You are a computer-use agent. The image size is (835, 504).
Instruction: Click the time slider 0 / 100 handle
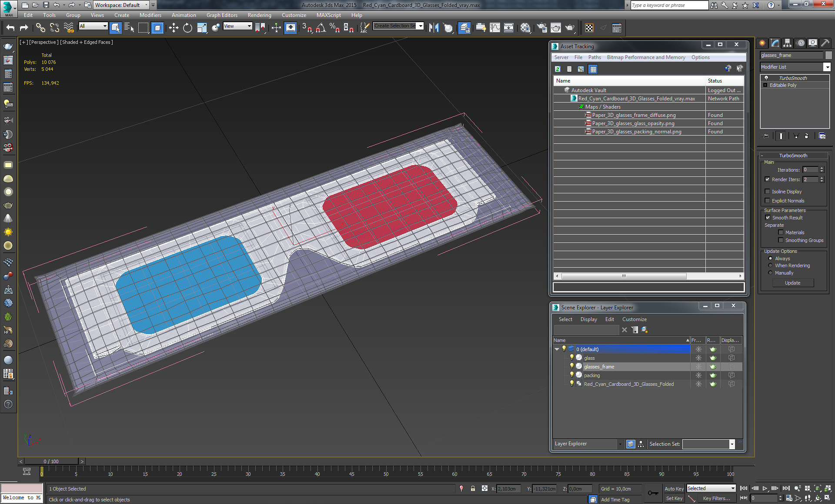point(51,461)
